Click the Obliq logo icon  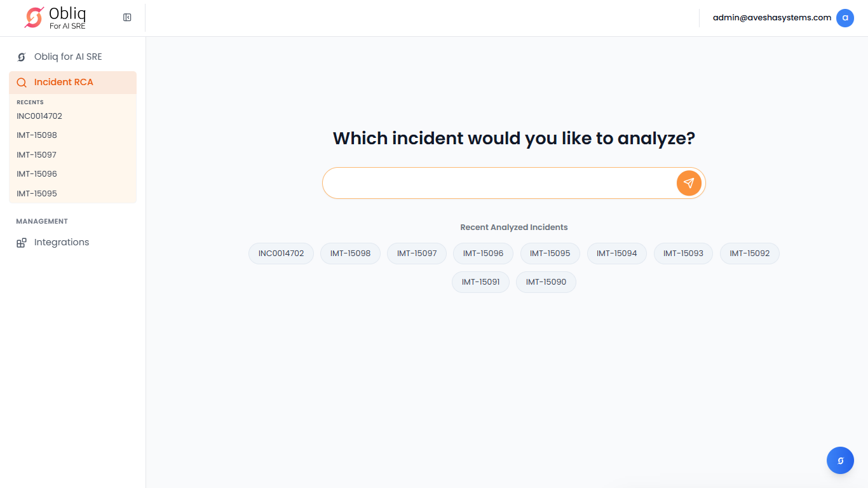(34, 18)
